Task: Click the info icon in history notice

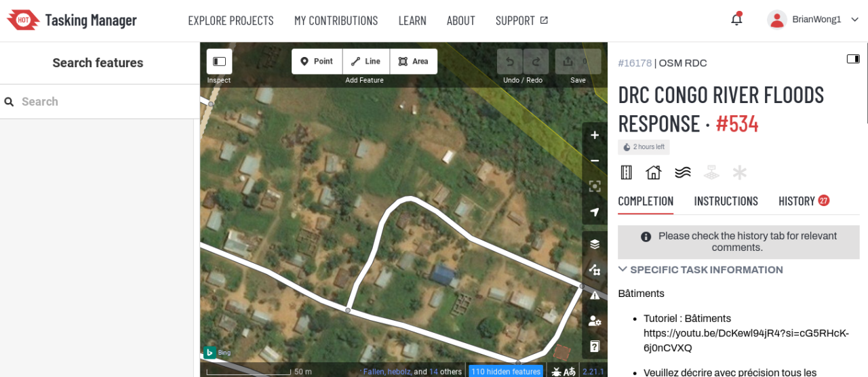Action: tap(646, 237)
